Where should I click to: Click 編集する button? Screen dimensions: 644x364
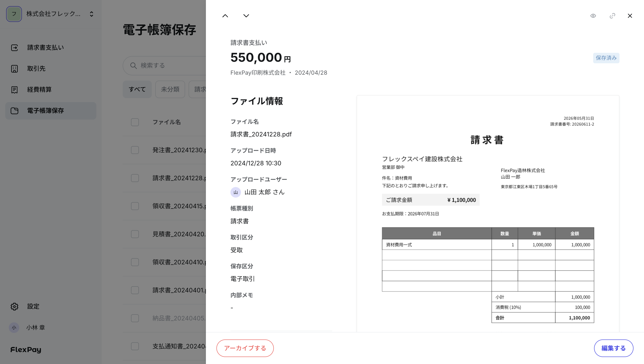(614, 348)
